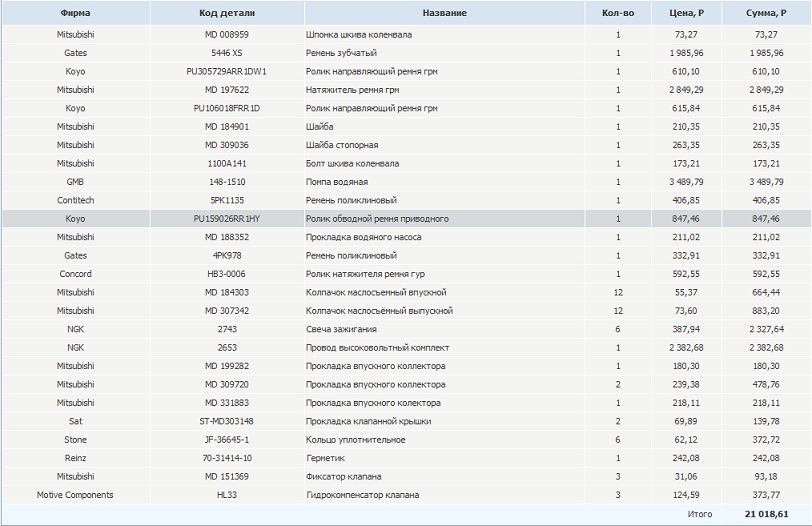Click the Кол-во column header
Screen dimensions: 812x526
point(618,13)
